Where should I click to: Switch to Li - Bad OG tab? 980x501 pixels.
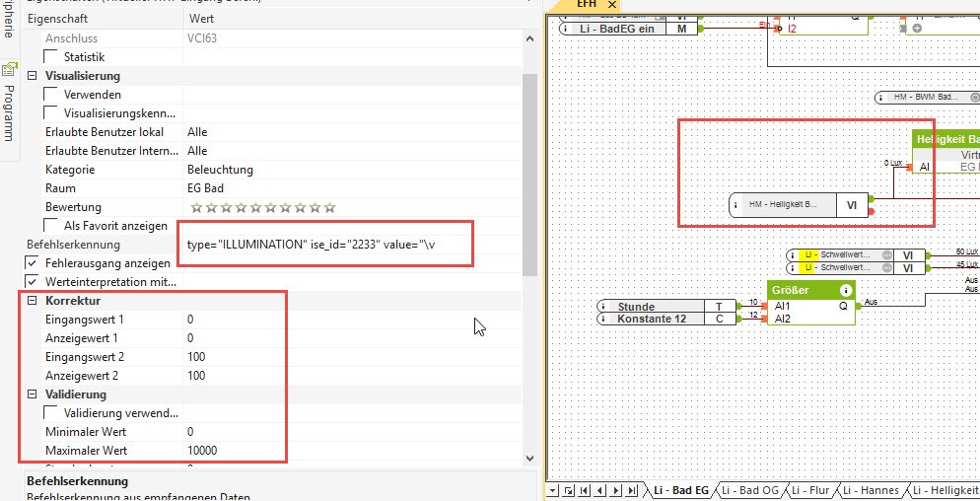pos(750,490)
